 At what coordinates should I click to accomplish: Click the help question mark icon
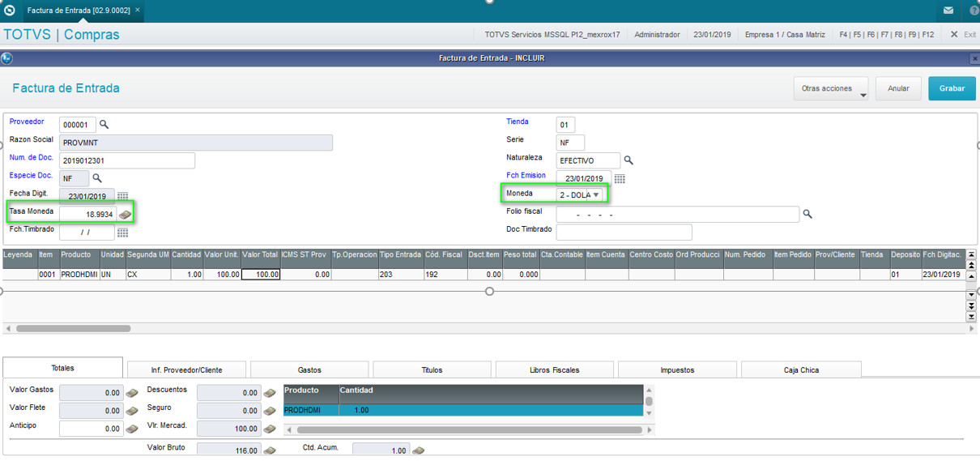click(x=974, y=10)
